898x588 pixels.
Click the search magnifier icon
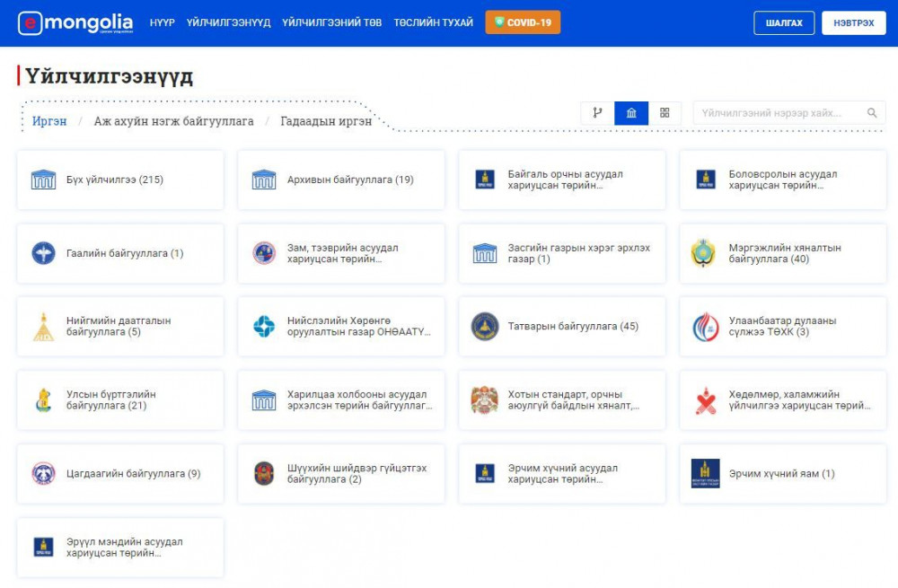pyautogui.click(x=871, y=113)
